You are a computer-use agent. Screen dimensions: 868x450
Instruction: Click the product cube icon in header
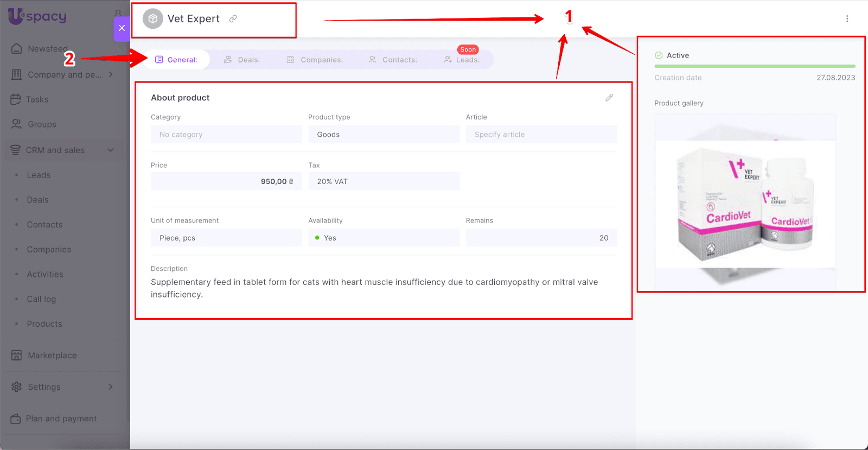coord(153,18)
